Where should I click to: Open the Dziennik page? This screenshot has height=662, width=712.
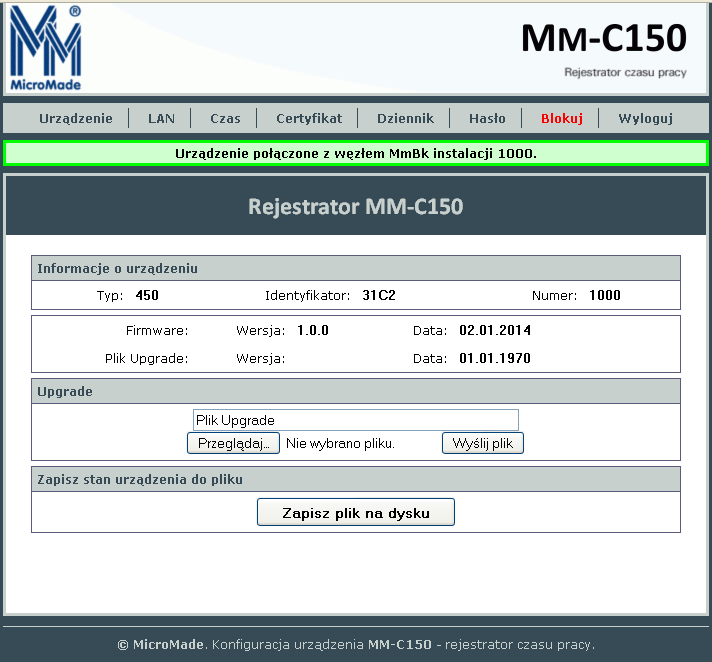(405, 119)
